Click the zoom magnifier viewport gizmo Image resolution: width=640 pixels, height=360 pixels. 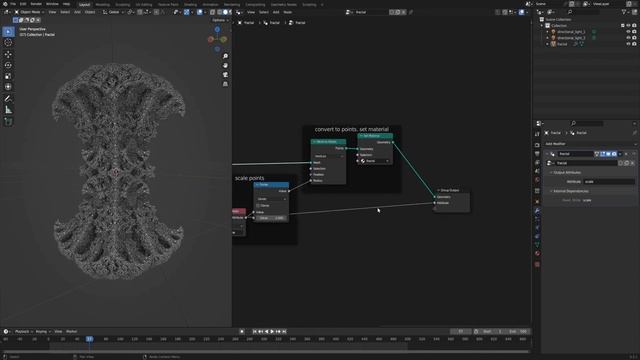tap(225, 56)
